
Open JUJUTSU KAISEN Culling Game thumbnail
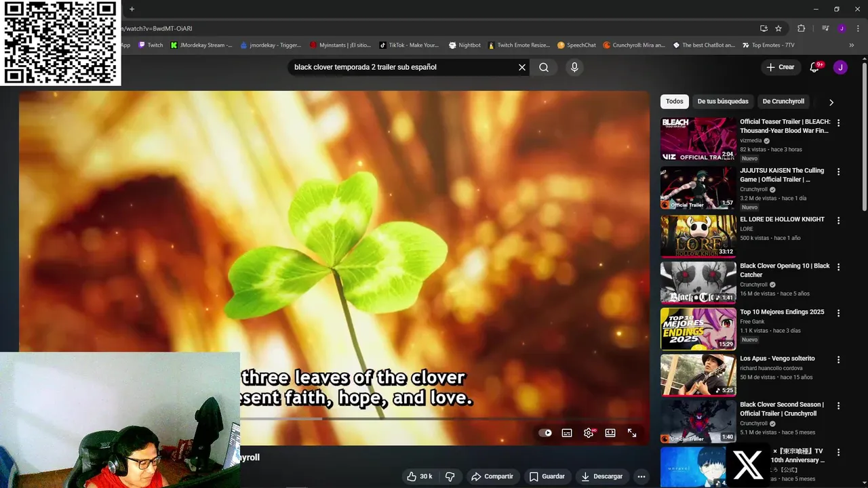point(698,188)
